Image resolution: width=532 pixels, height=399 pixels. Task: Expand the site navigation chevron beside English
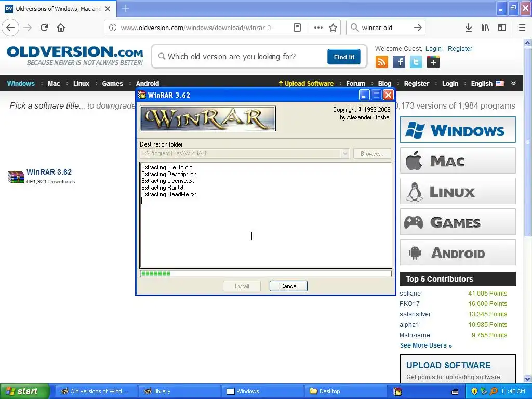coord(514,83)
